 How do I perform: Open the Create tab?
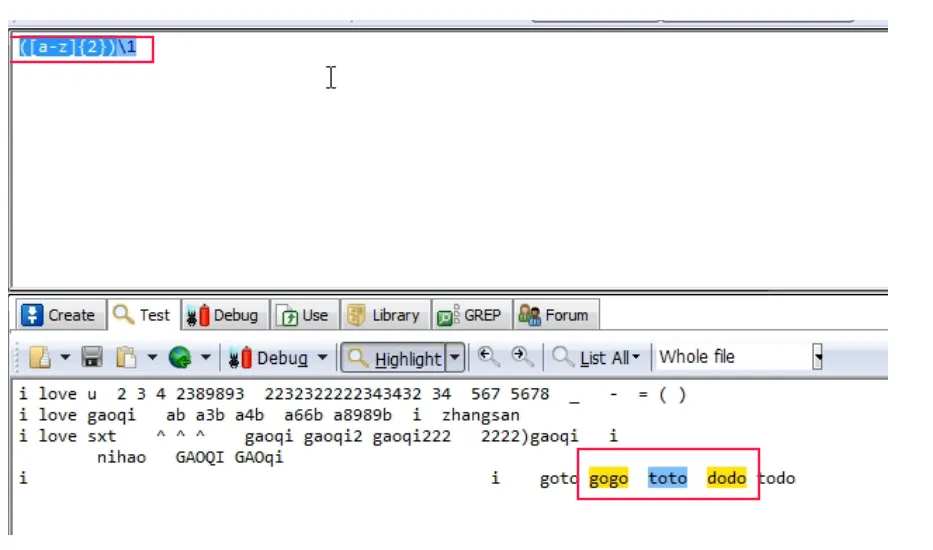tap(61, 315)
